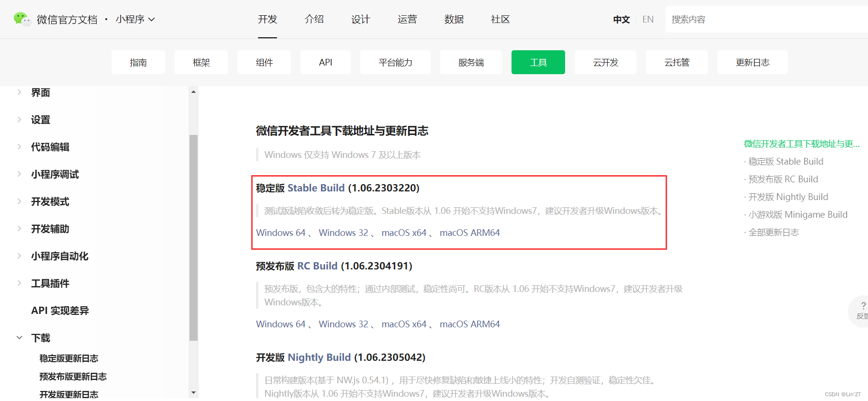The width and height of the screenshot is (868, 401).
Task: Open the 运营 top navigation tab
Action: click(407, 19)
